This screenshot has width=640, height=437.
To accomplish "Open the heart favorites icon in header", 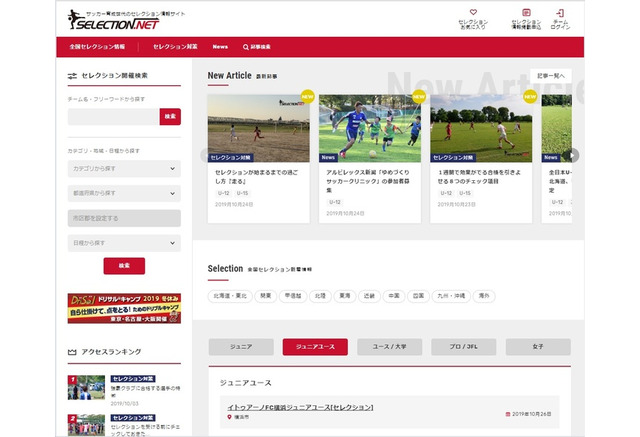I will pyautogui.click(x=473, y=13).
